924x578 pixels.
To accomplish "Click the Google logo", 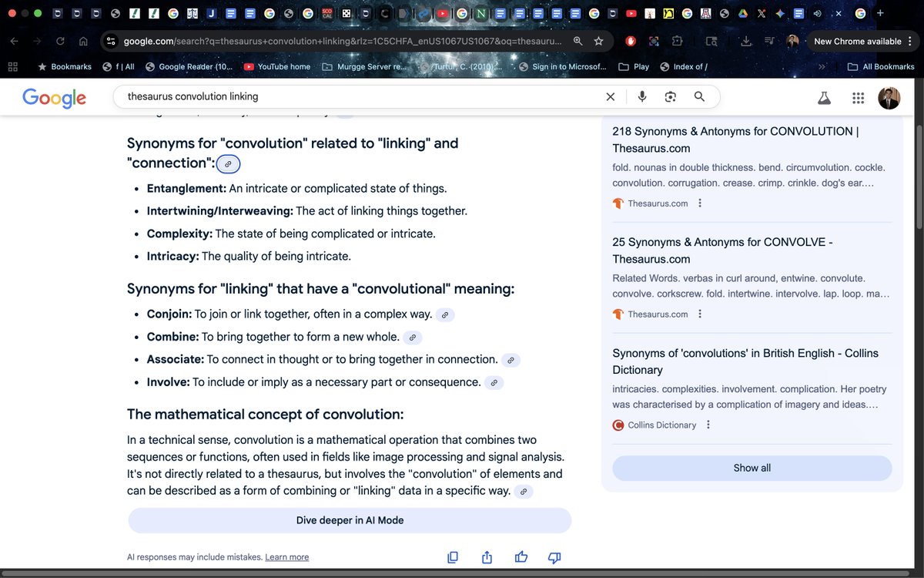I will (54, 98).
